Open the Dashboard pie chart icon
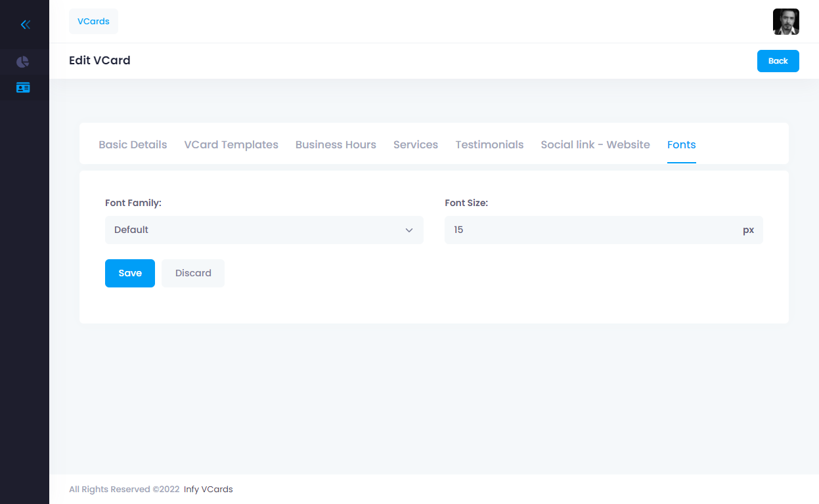Image resolution: width=819 pixels, height=504 pixels. [x=23, y=62]
